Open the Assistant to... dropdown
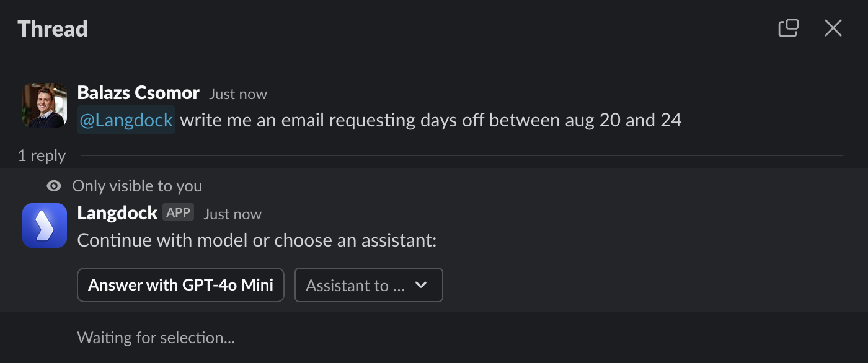 [x=369, y=285]
